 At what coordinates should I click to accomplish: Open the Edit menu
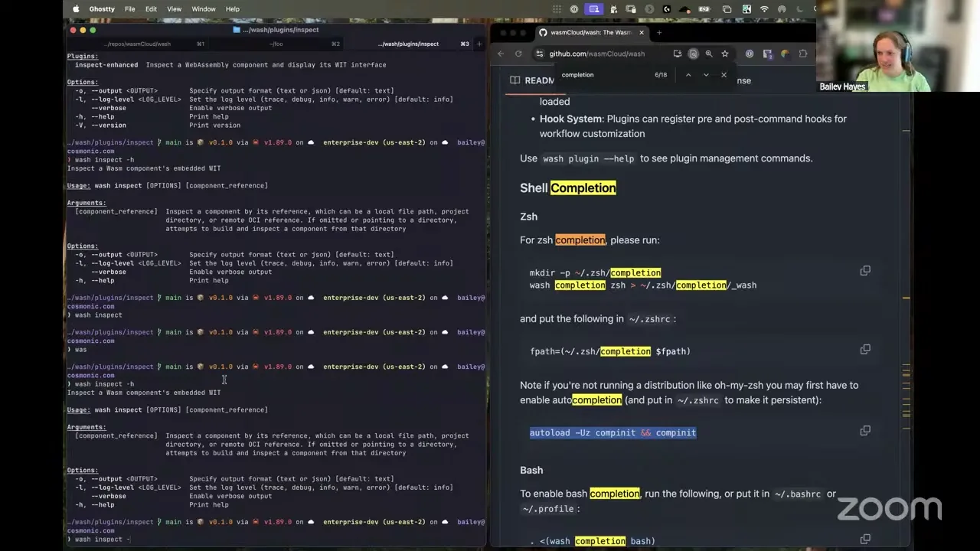coord(151,9)
